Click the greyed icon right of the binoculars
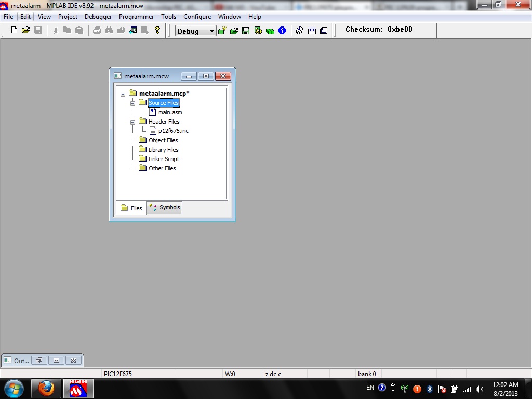 [x=121, y=30]
